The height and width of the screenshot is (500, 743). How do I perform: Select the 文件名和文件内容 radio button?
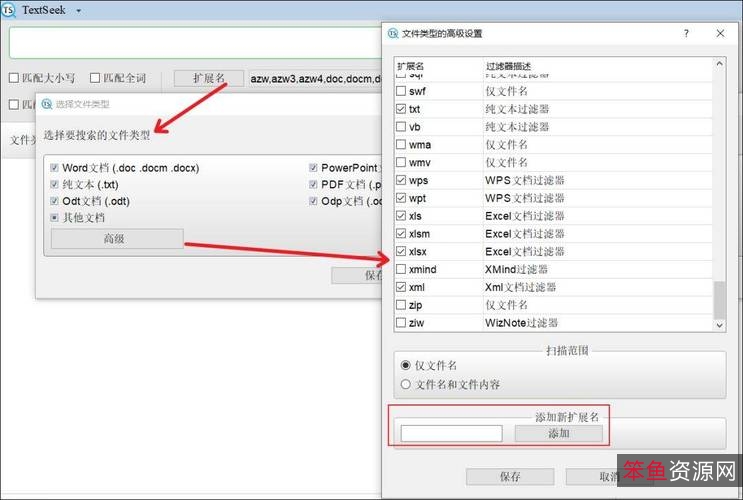point(405,384)
